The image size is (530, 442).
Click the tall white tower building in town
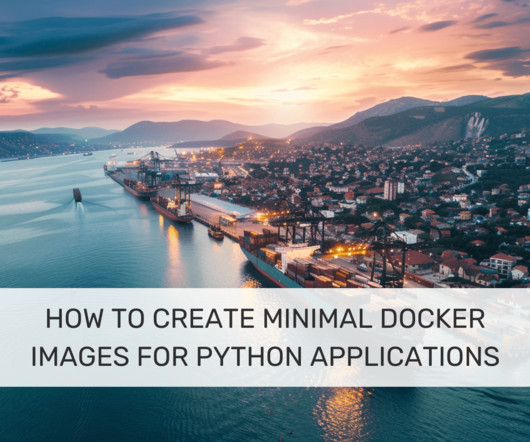point(391,189)
